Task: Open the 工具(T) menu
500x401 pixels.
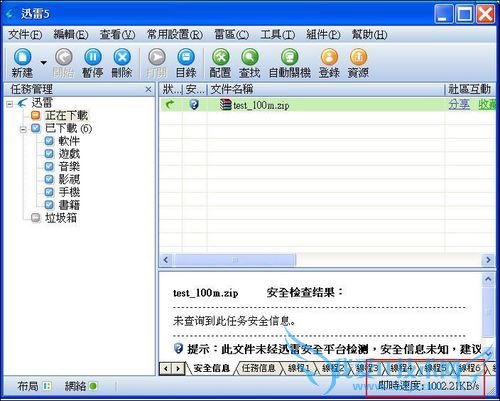Action: pos(277,34)
